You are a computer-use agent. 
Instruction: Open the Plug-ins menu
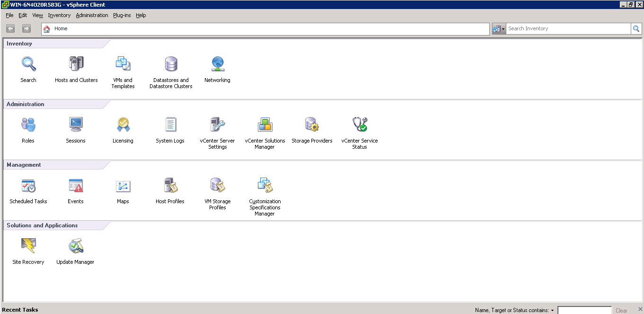tap(122, 15)
